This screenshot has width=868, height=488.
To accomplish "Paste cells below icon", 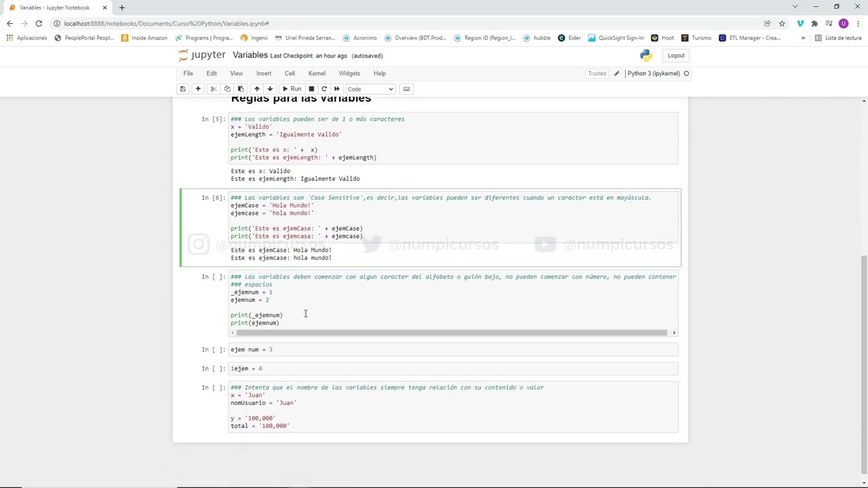I will [x=241, y=89].
